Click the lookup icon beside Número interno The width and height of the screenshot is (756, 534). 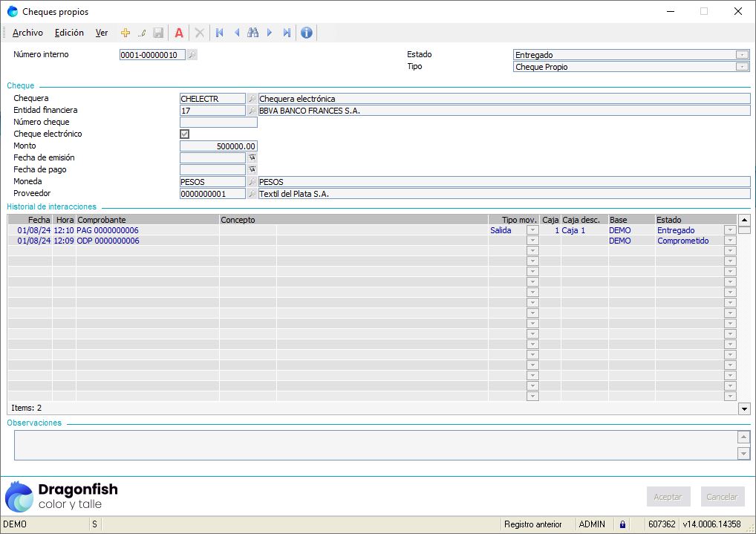(192, 54)
